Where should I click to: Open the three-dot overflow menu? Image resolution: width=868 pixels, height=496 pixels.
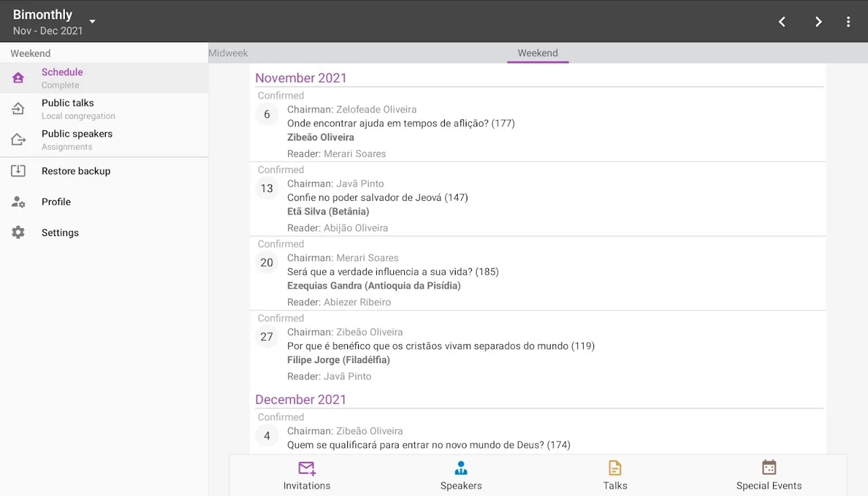tap(848, 22)
